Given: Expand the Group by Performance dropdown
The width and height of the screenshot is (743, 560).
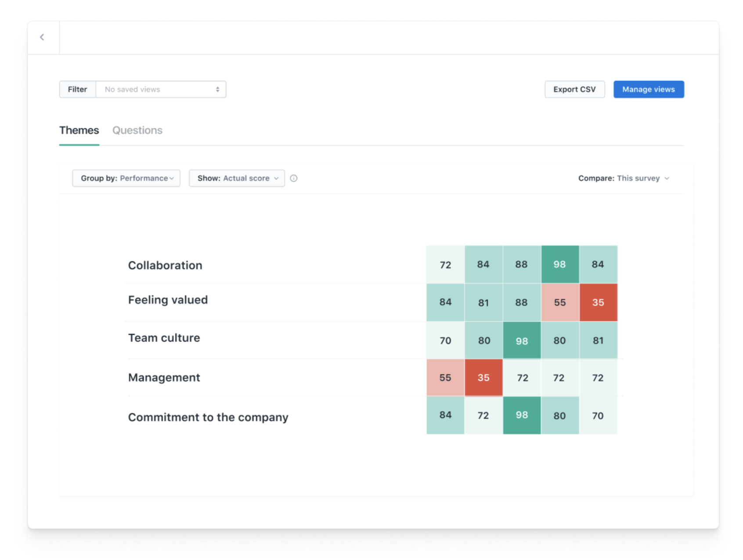Looking at the screenshot, I should pyautogui.click(x=126, y=178).
